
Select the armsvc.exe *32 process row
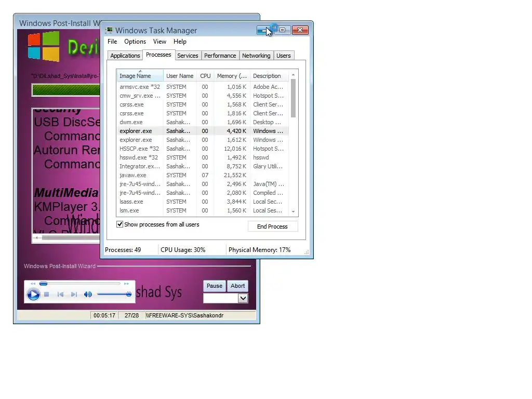coord(203,87)
